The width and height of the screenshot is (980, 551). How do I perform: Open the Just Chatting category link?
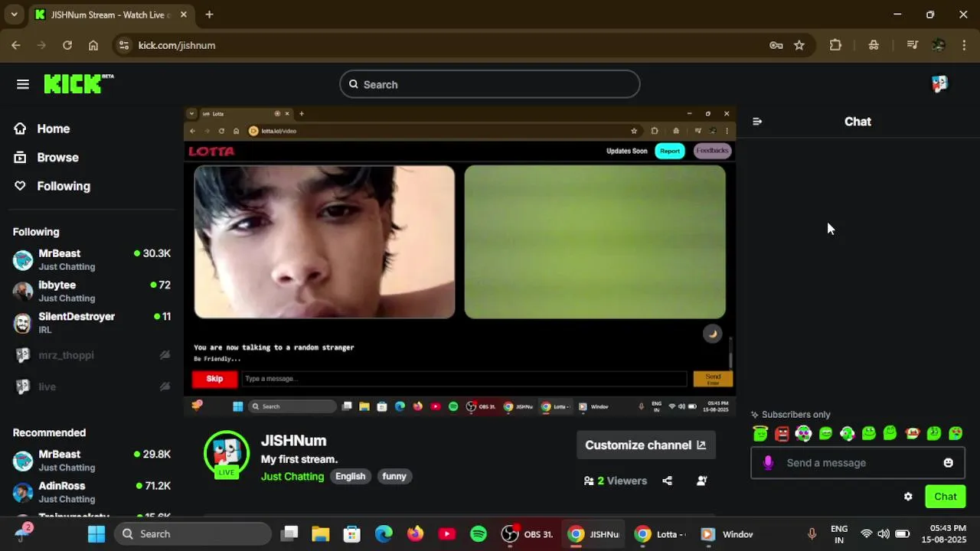tap(292, 476)
